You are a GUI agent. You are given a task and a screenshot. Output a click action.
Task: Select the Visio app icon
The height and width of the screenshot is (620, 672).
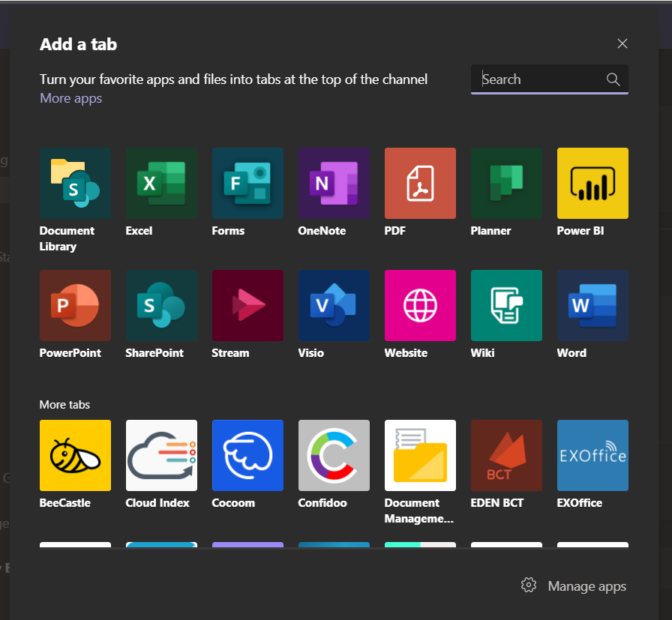[x=334, y=305]
